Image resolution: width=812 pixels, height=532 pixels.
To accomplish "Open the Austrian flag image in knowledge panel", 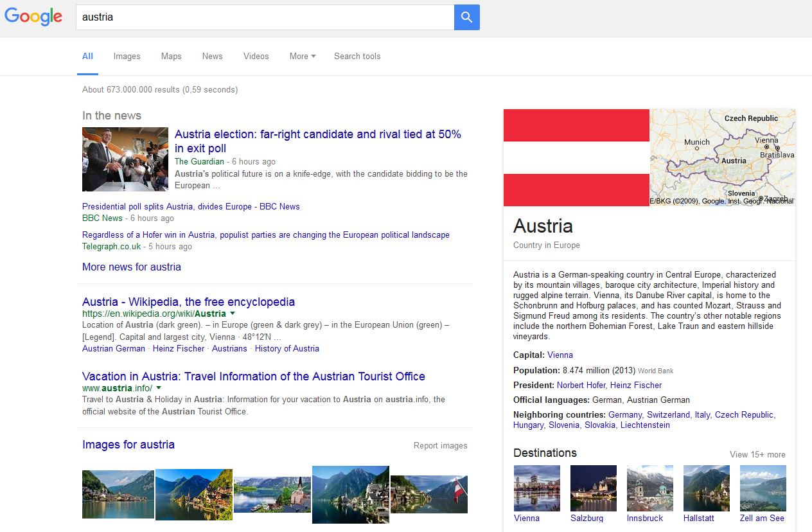I will 576,157.
